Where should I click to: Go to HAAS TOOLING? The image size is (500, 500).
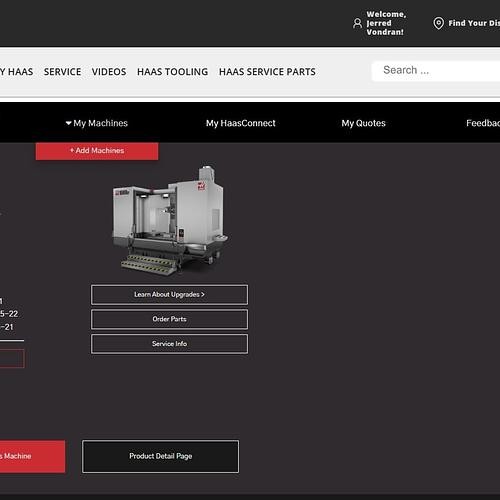tap(172, 72)
